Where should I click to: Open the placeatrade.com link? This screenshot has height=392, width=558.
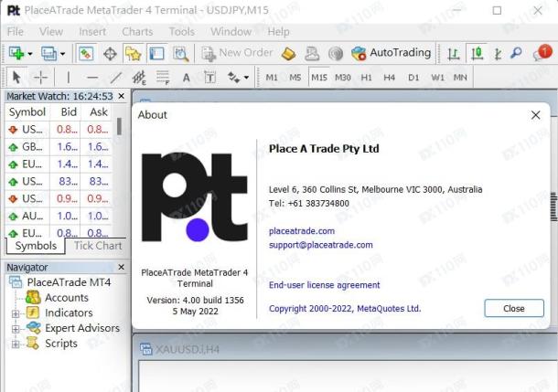(302, 231)
